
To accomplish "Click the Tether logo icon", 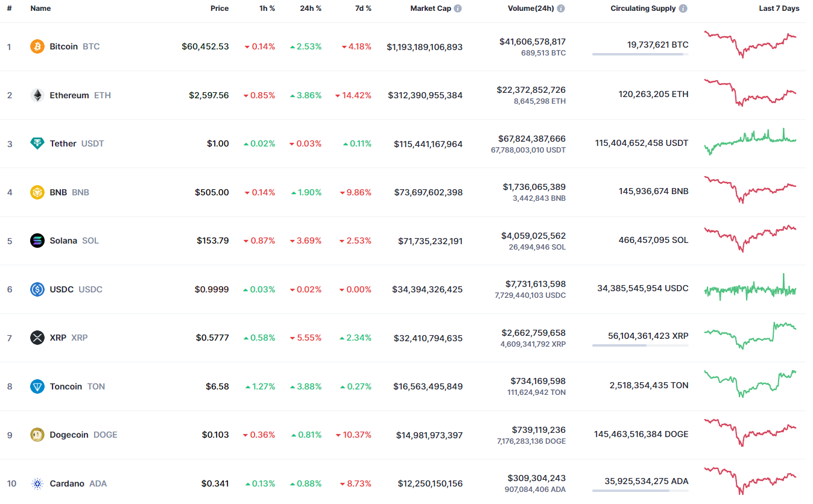I will pyautogui.click(x=37, y=143).
